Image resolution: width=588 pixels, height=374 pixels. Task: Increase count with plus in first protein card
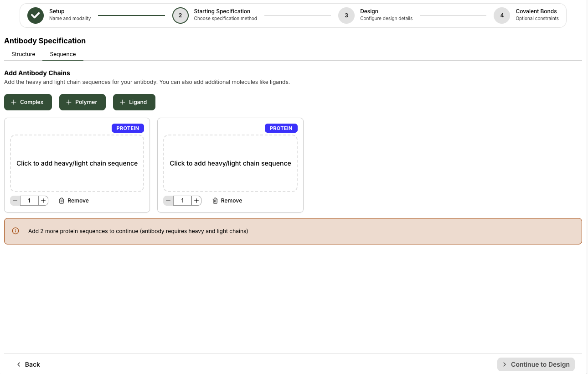point(43,201)
